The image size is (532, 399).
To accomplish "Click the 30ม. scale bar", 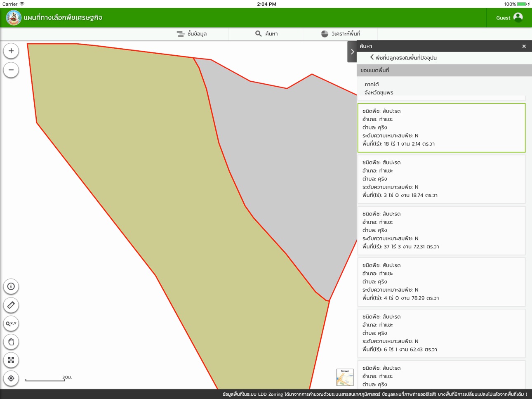I will [x=49, y=378].
